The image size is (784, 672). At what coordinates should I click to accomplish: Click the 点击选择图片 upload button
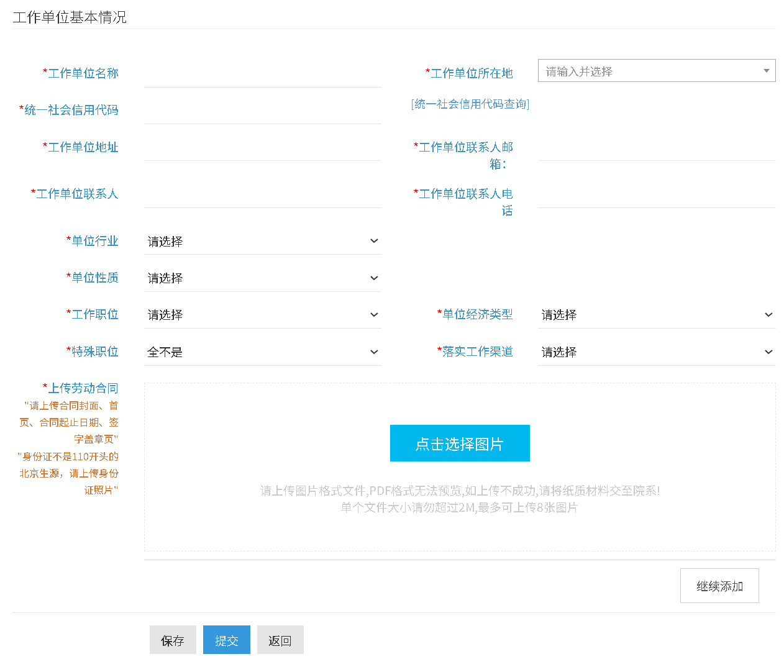(460, 443)
